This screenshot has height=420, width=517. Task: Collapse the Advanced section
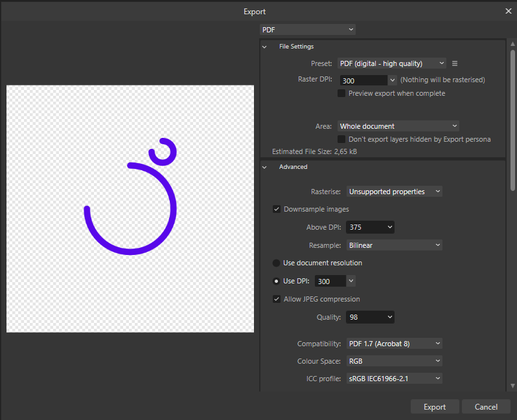(264, 167)
